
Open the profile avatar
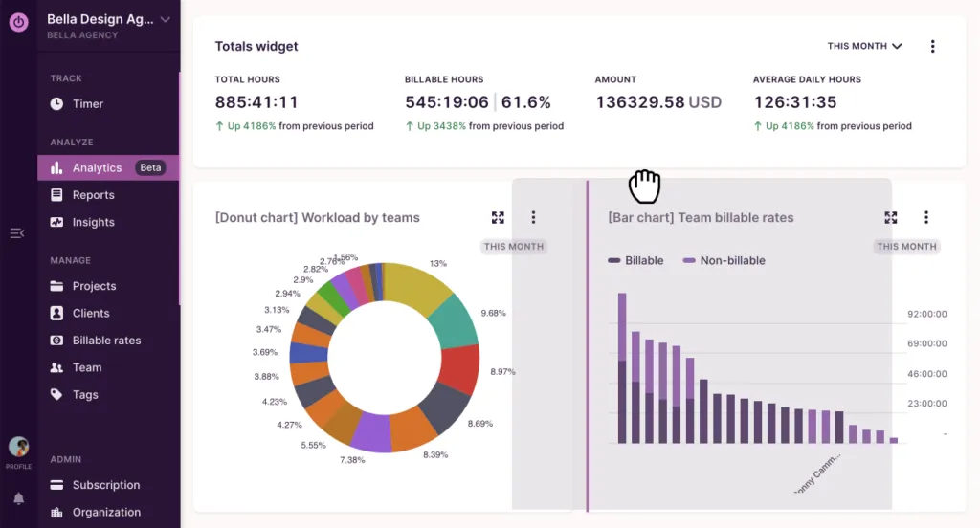click(18, 447)
